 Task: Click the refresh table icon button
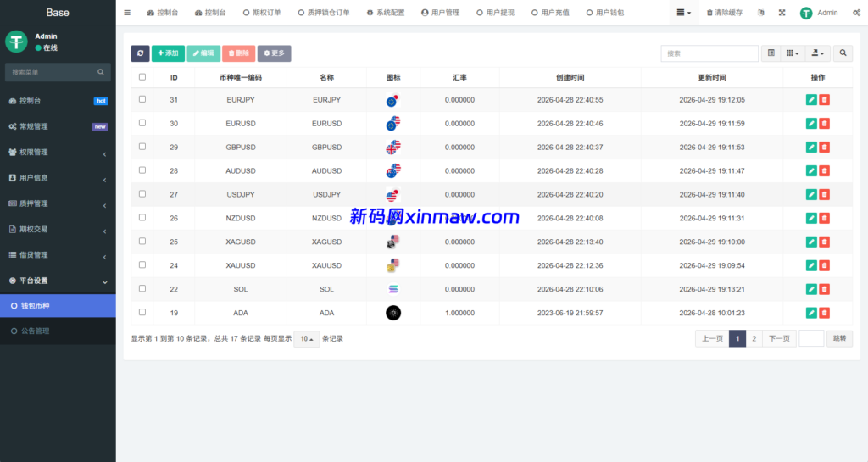click(140, 53)
